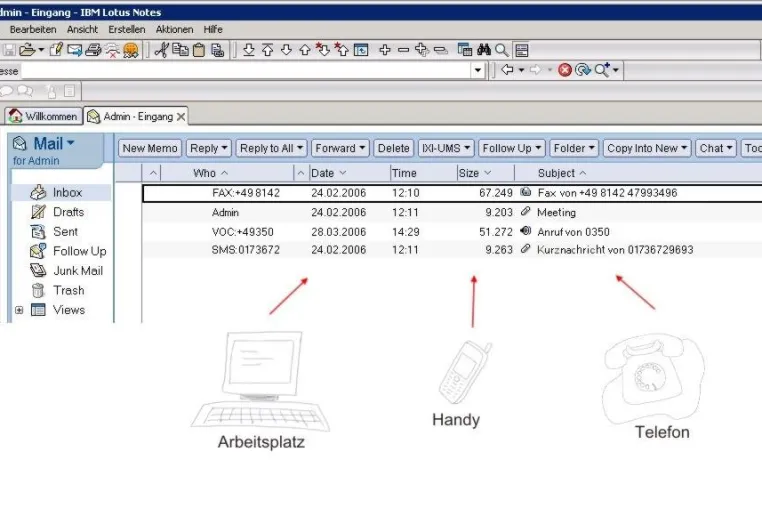
Task: Select the Trash folder
Action: pyautogui.click(x=69, y=290)
